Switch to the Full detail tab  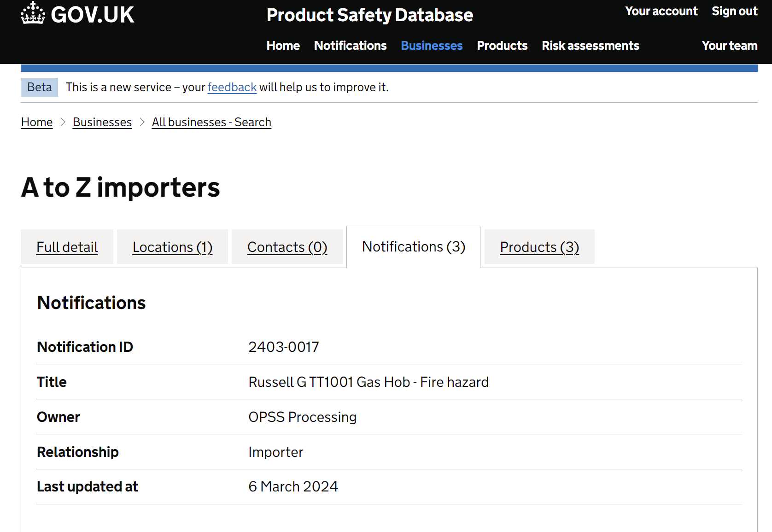tap(67, 247)
